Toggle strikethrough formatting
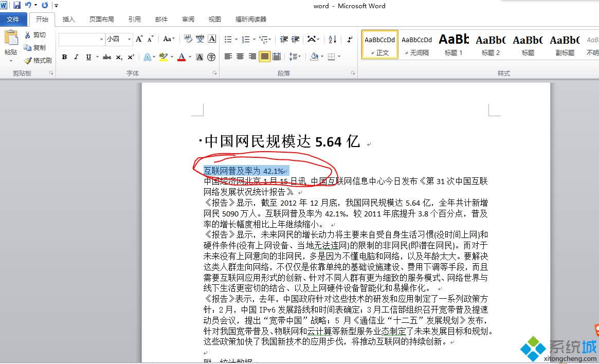The height and width of the screenshot is (364, 599). 107,57
